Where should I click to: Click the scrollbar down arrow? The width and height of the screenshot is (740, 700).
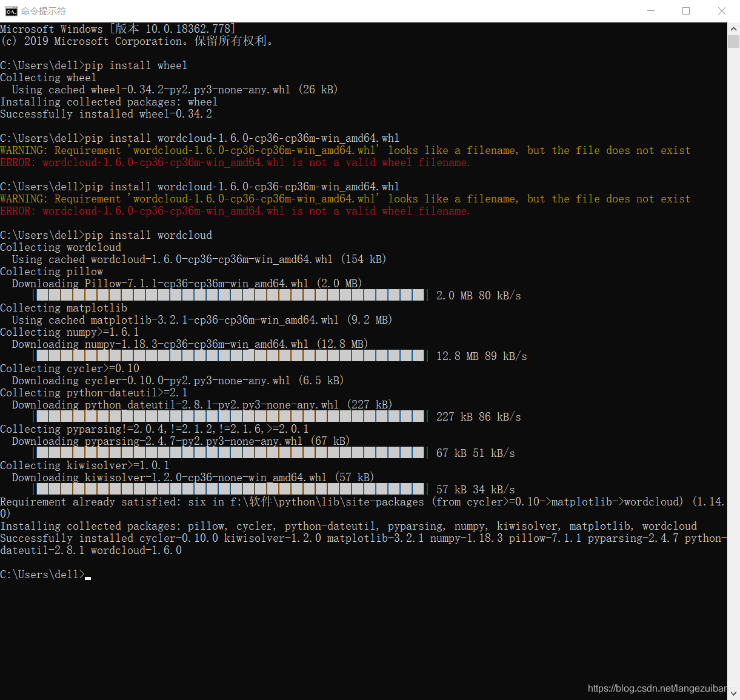pyautogui.click(x=733, y=693)
